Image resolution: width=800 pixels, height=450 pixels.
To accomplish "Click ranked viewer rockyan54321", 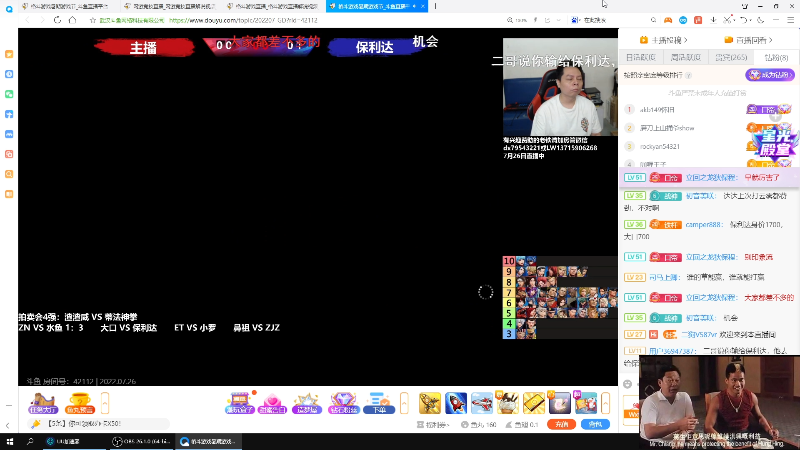I will (660, 146).
